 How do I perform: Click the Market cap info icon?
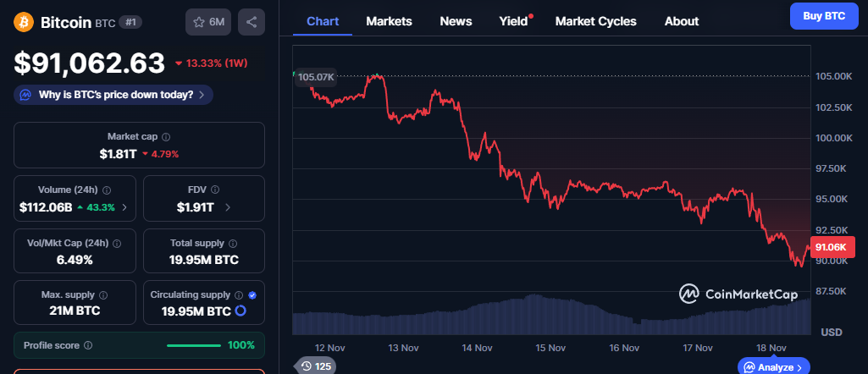coord(166,136)
